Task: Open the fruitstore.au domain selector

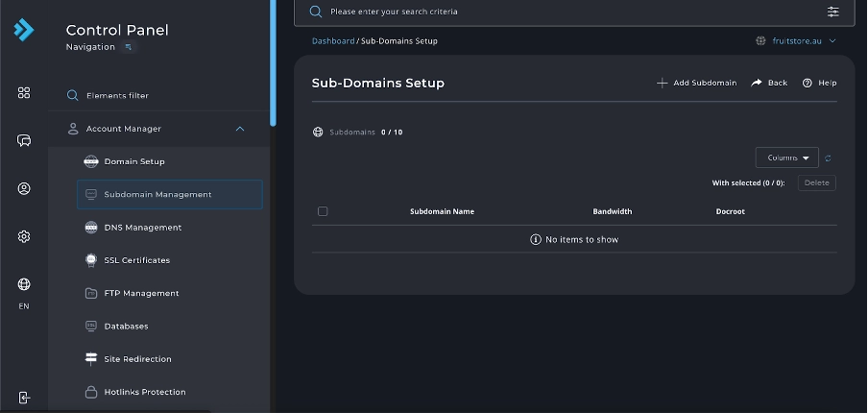Action: coord(797,41)
